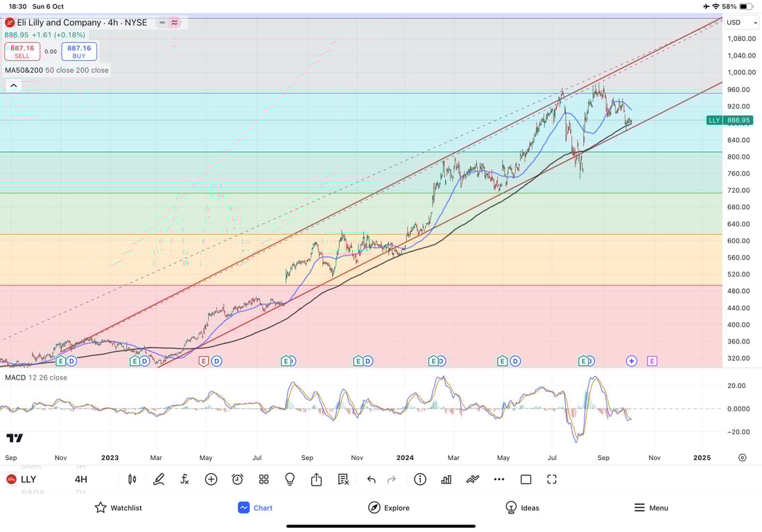
Task: Tap the Wi-Fi status icon
Action: click(716, 7)
